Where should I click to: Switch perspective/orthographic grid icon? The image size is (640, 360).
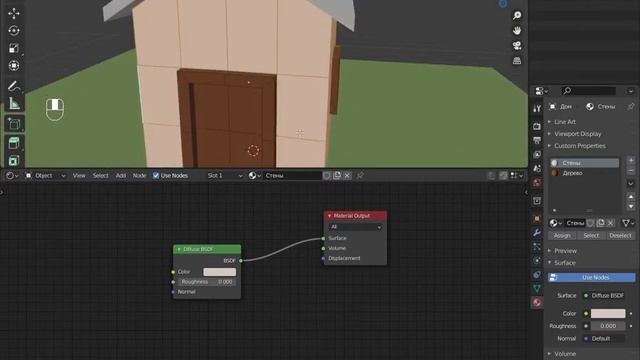[x=517, y=61]
